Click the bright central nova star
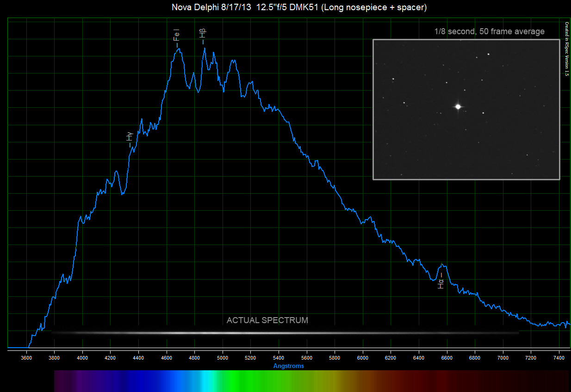 click(x=458, y=106)
